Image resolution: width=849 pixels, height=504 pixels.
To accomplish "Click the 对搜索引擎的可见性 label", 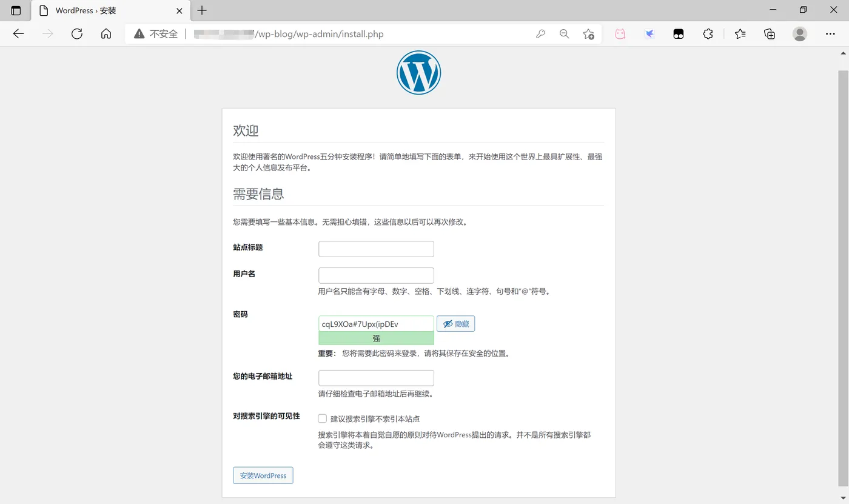I will 266,416.
